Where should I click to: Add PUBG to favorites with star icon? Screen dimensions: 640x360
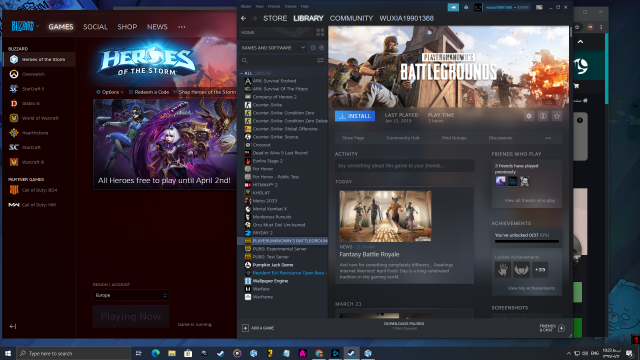coord(557,116)
